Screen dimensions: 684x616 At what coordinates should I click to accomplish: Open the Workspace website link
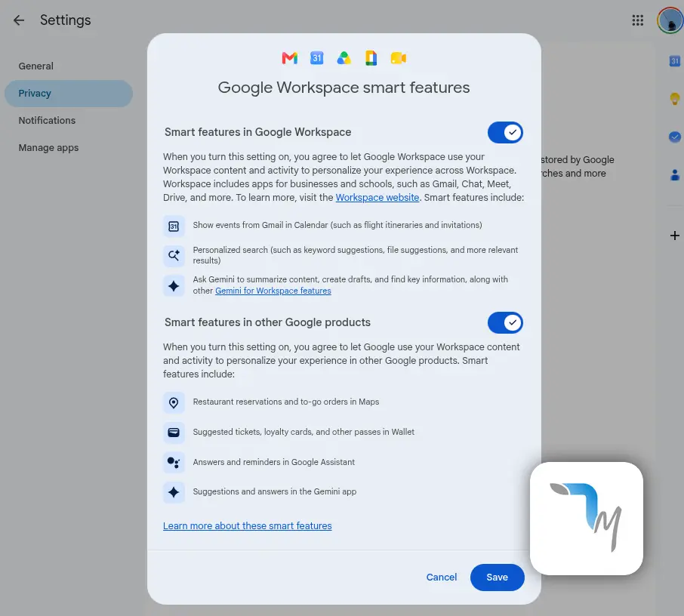pos(377,197)
